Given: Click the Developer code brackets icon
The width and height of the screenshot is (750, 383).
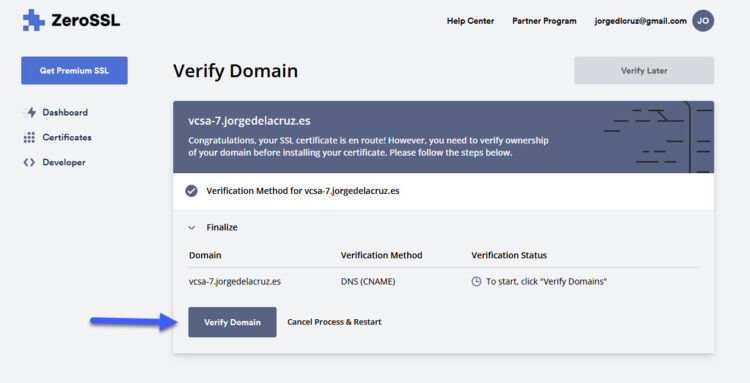Looking at the screenshot, I should [29, 163].
